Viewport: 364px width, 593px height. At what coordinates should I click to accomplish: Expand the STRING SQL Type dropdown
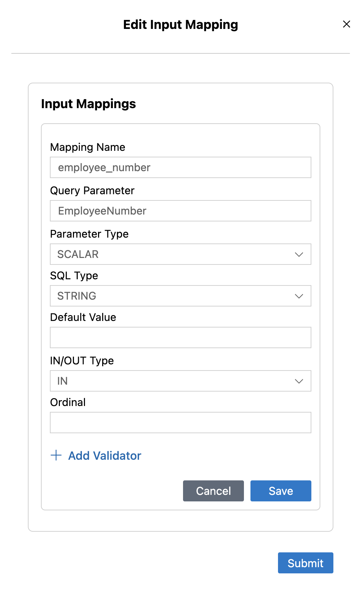172,296
